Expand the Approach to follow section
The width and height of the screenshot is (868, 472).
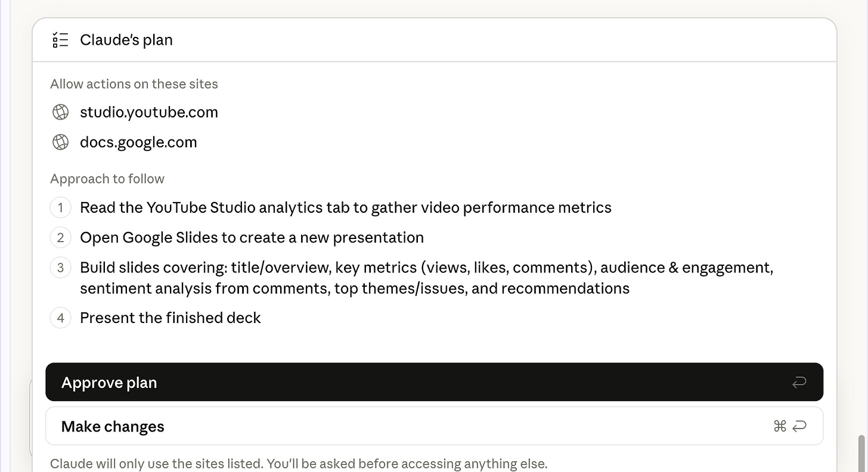tap(107, 178)
